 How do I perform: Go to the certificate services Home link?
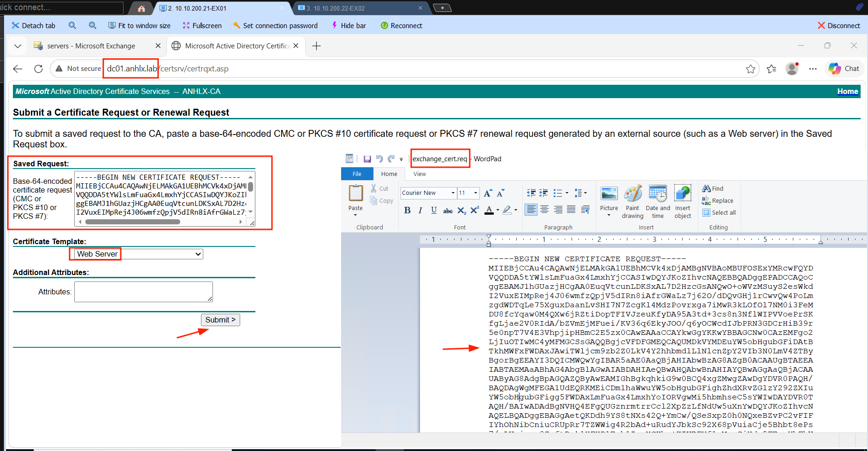847,91
